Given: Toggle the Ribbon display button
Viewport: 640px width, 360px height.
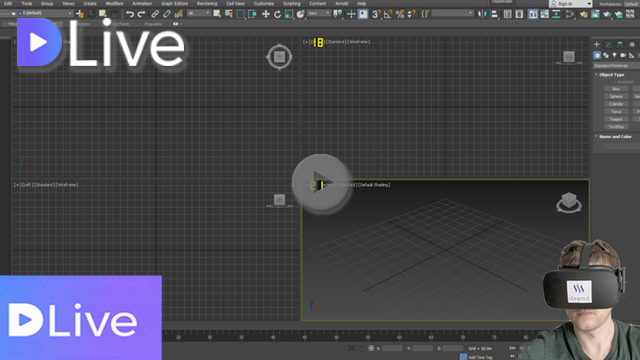Looking at the screenshot, I should (533, 14).
